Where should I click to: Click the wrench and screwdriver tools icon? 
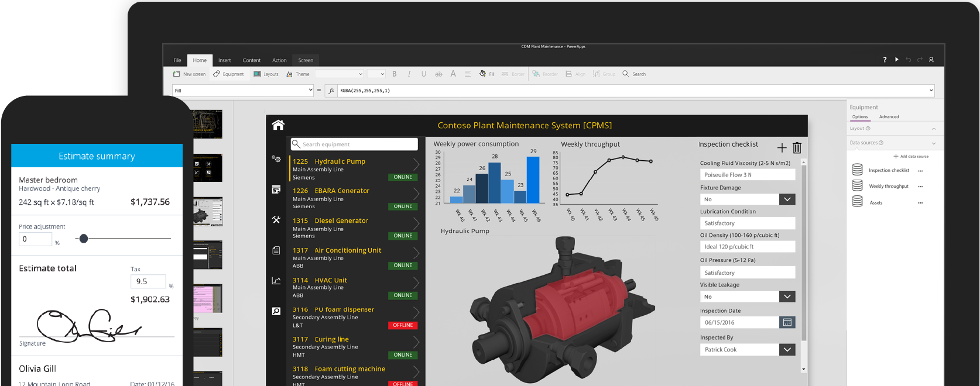tap(276, 220)
